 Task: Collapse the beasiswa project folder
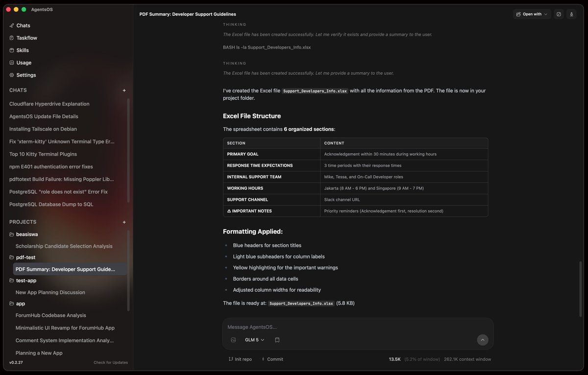[x=24, y=234]
